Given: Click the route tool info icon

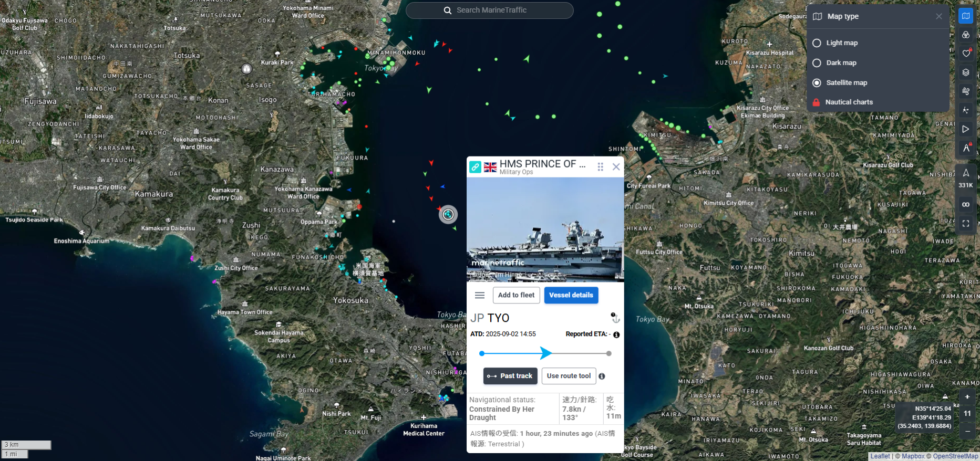Looking at the screenshot, I should [x=602, y=376].
